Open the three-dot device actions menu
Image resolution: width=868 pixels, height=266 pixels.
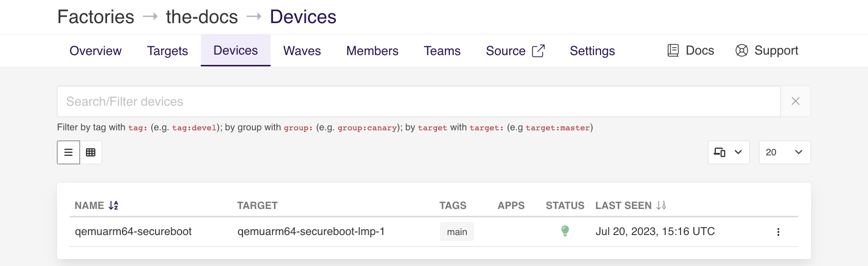click(x=778, y=232)
